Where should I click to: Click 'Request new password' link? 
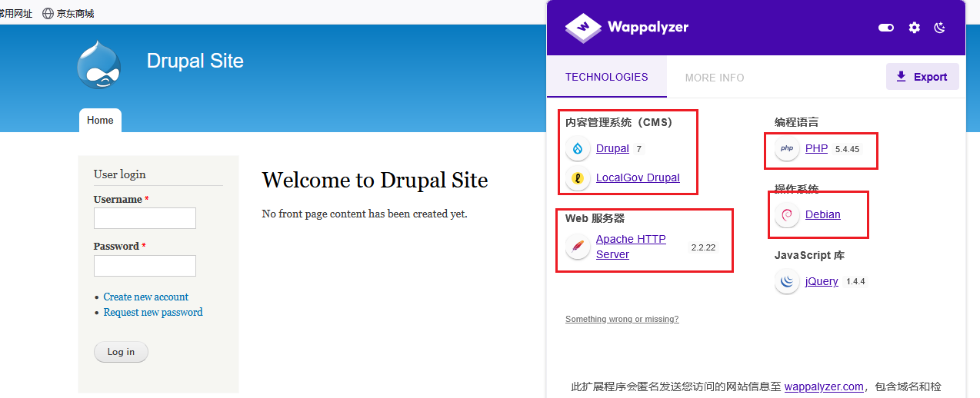(153, 312)
